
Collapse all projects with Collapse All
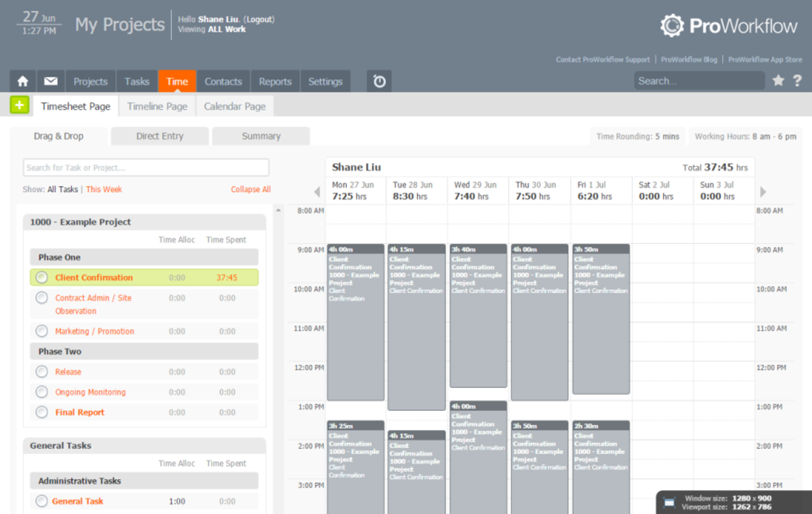tap(251, 189)
